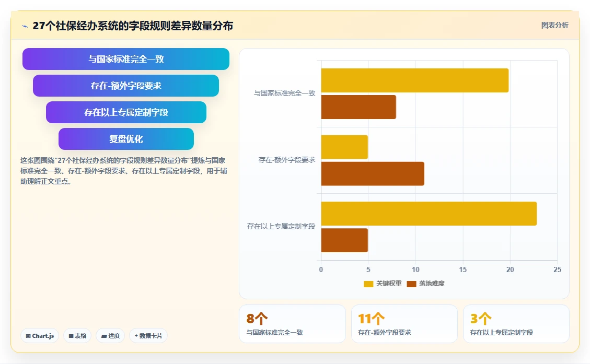
Task: Click the Chart.js tag chip
Action: coord(40,336)
